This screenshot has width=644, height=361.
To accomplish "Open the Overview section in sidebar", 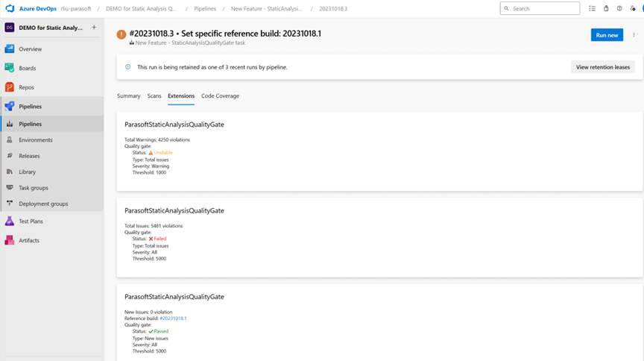I will [x=30, y=49].
